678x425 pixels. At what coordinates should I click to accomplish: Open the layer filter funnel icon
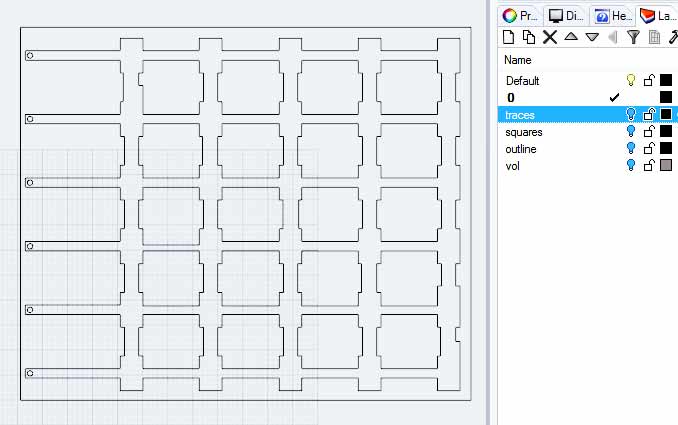(633, 37)
